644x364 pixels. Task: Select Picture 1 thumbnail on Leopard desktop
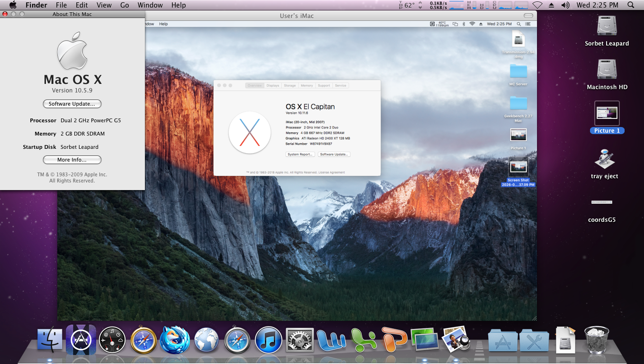tap(607, 113)
